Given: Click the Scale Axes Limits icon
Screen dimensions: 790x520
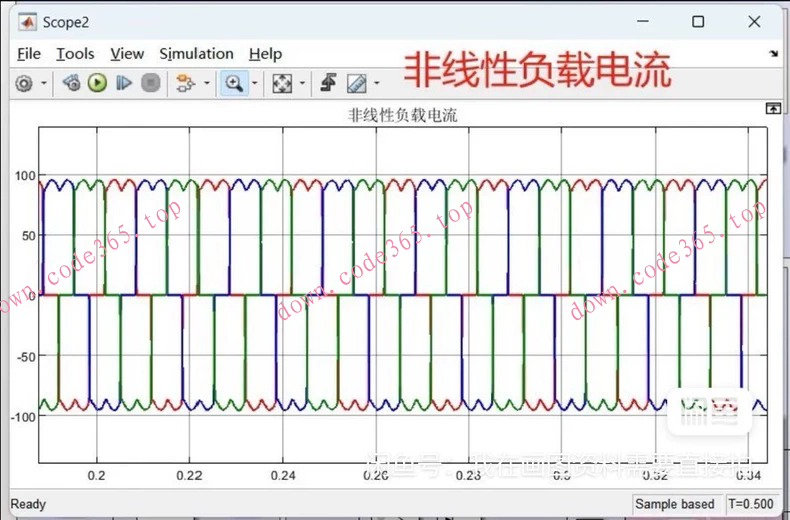Looking at the screenshot, I should pyautogui.click(x=282, y=84).
